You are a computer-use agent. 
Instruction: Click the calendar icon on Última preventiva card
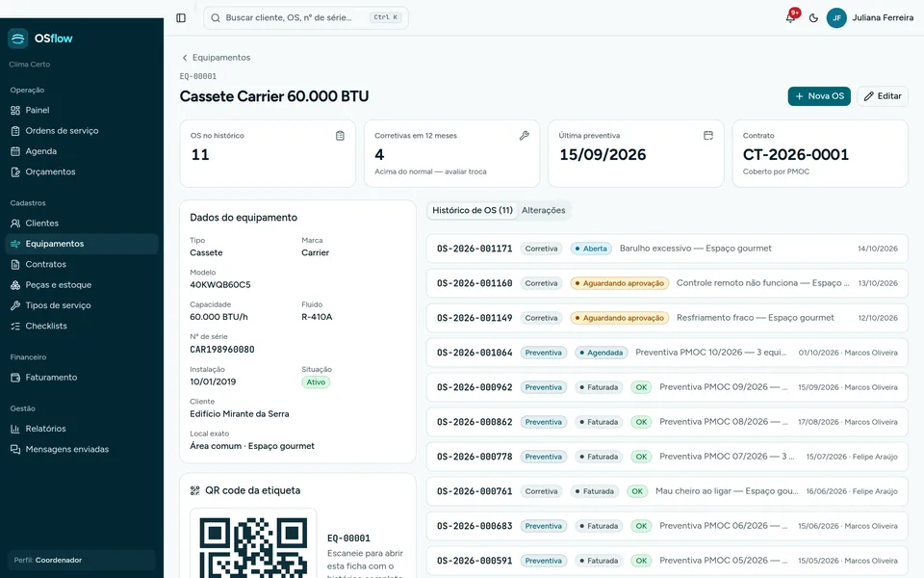pyautogui.click(x=708, y=136)
